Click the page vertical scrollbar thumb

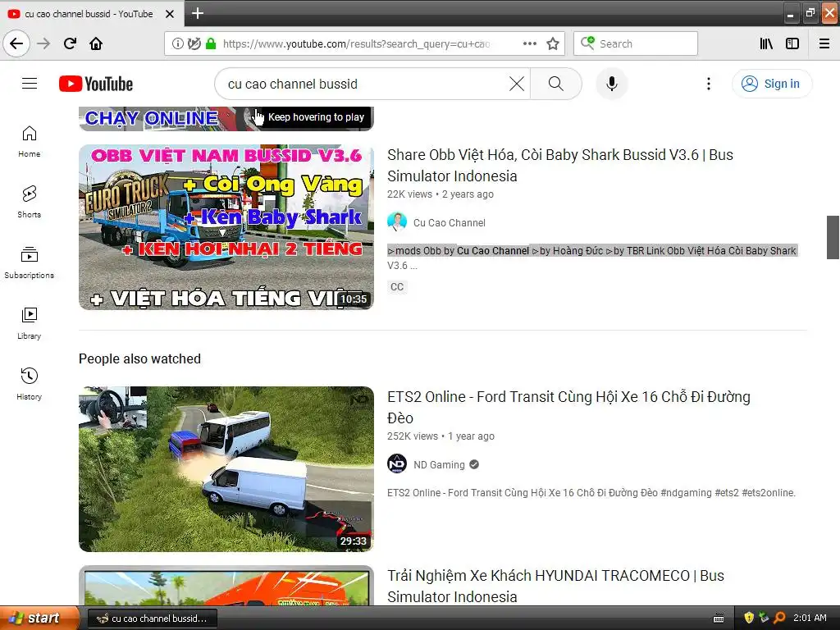click(833, 237)
